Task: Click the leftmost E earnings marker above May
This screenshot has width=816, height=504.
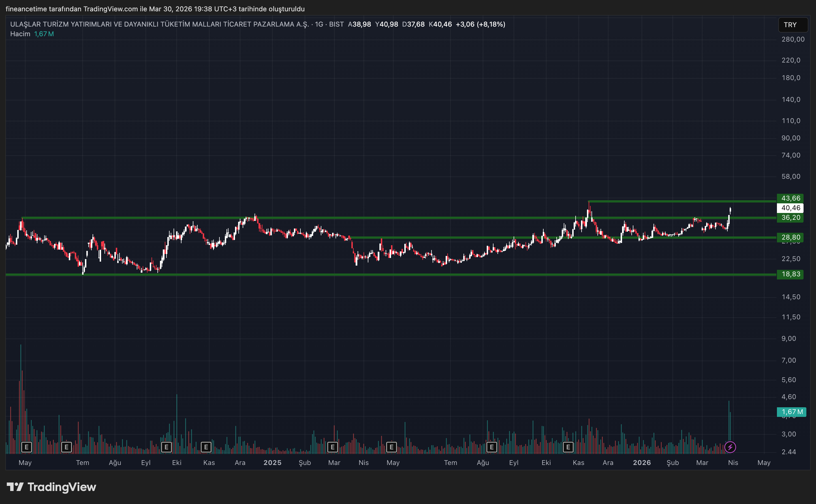Action: pyautogui.click(x=27, y=447)
